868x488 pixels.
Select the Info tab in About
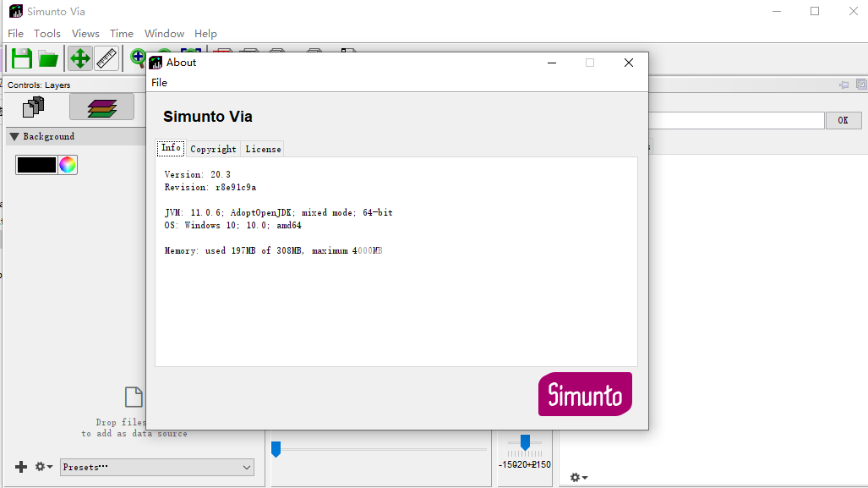(x=171, y=148)
